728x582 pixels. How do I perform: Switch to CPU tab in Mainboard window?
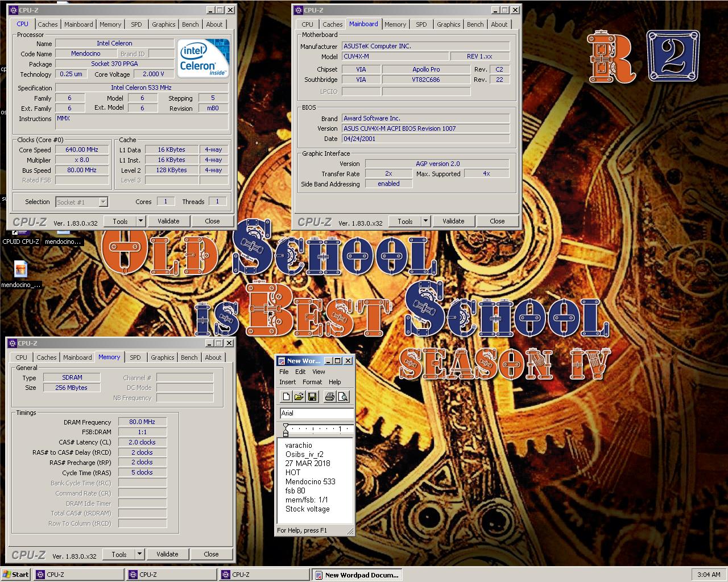pos(307,24)
